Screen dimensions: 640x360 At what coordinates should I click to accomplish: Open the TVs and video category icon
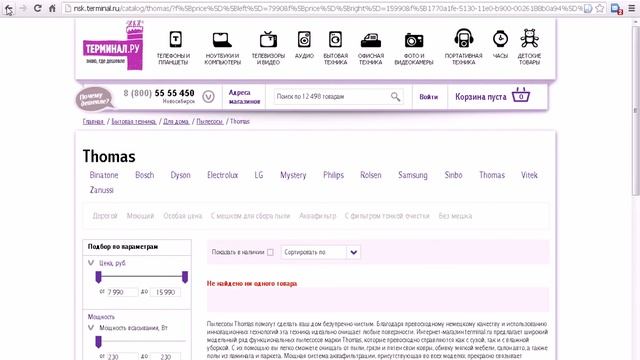coord(268,40)
